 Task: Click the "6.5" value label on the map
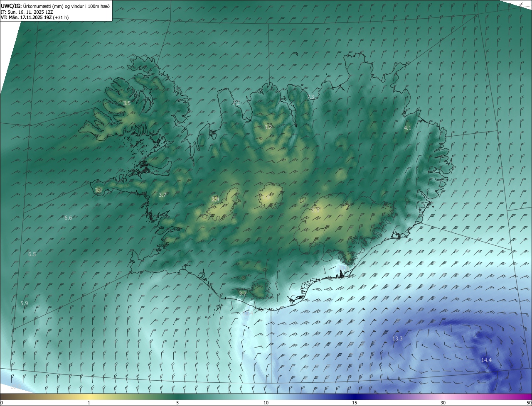(32, 254)
